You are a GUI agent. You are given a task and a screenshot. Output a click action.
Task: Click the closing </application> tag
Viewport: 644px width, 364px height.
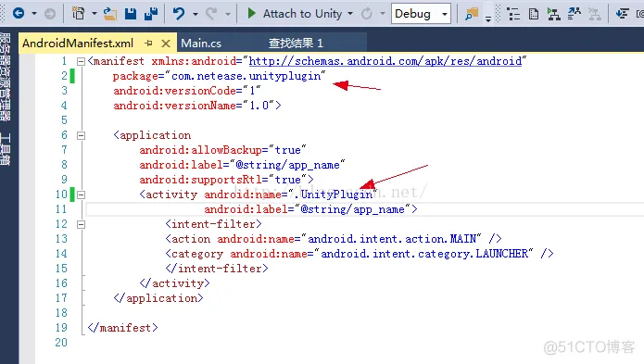(158, 298)
